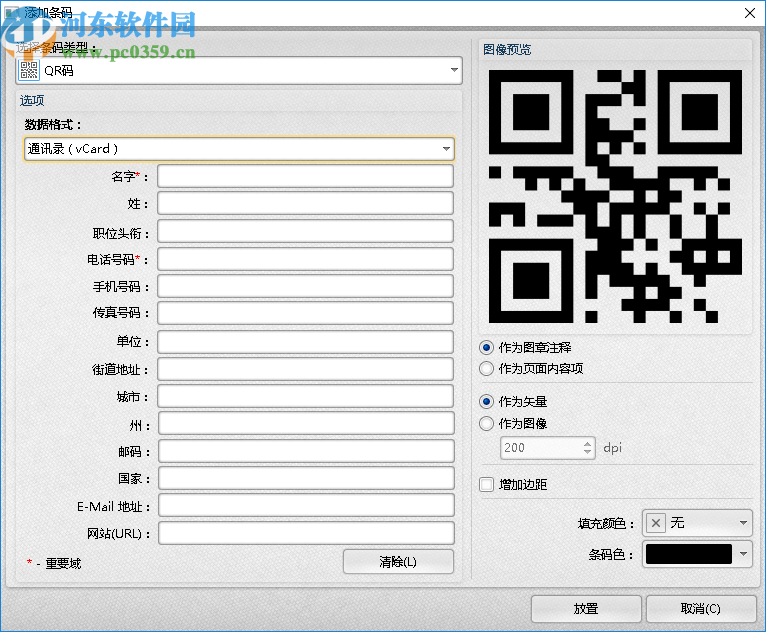Focus the 网站(URL) input field
The height and width of the screenshot is (632, 766).
pyautogui.click(x=306, y=533)
